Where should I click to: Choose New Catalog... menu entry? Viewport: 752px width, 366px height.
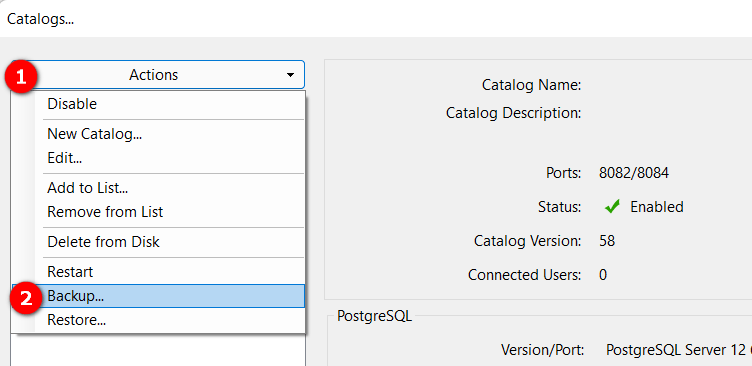pyautogui.click(x=169, y=134)
